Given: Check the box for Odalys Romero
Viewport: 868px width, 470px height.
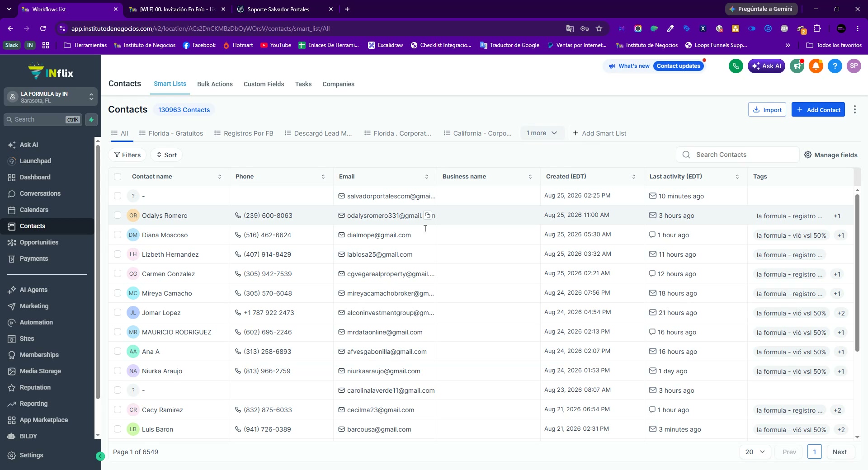Looking at the screenshot, I should [x=118, y=216].
